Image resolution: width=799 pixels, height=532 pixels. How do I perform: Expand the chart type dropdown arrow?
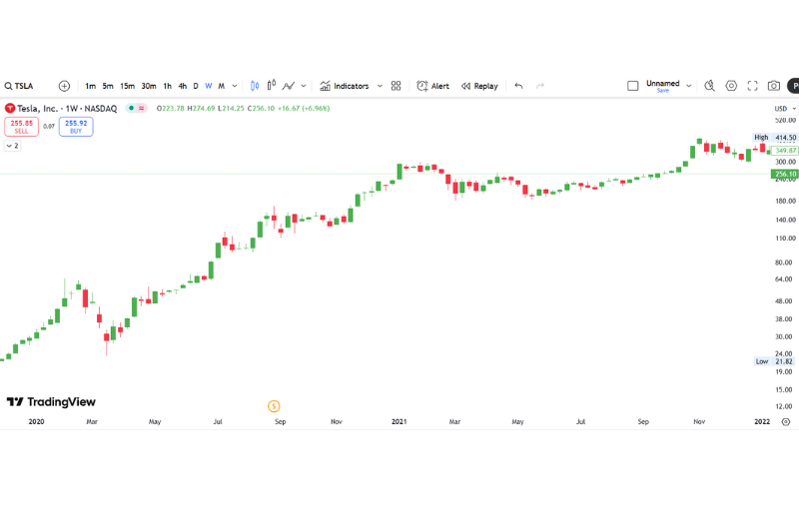pyautogui.click(x=304, y=86)
